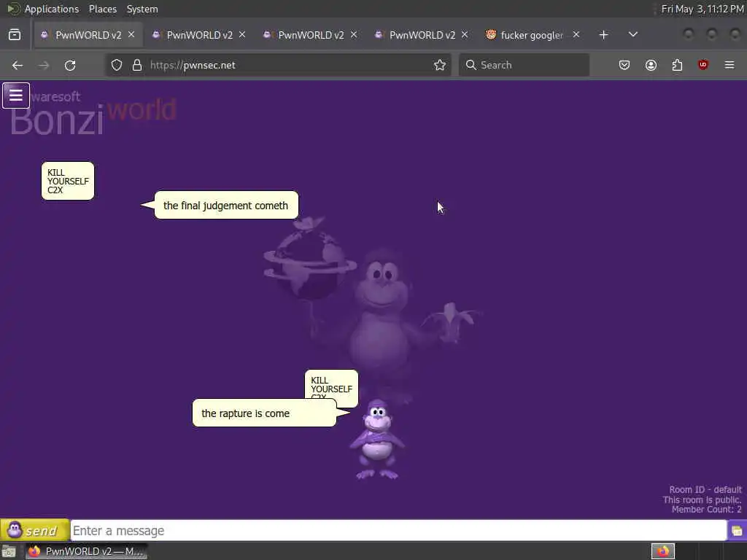Screen dimensions: 747x560
Task: Open the extensions puzzle icon
Action: [677, 65]
